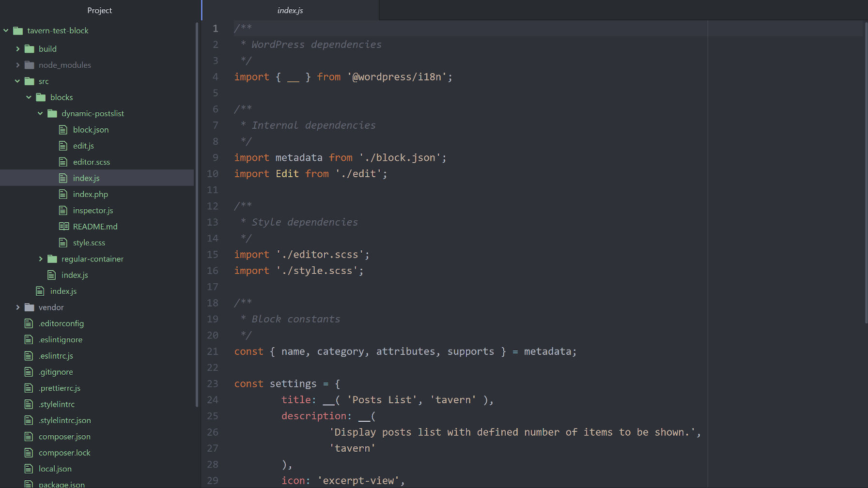Click the Project panel header
Viewport: 868px width, 488px height.
99,10
